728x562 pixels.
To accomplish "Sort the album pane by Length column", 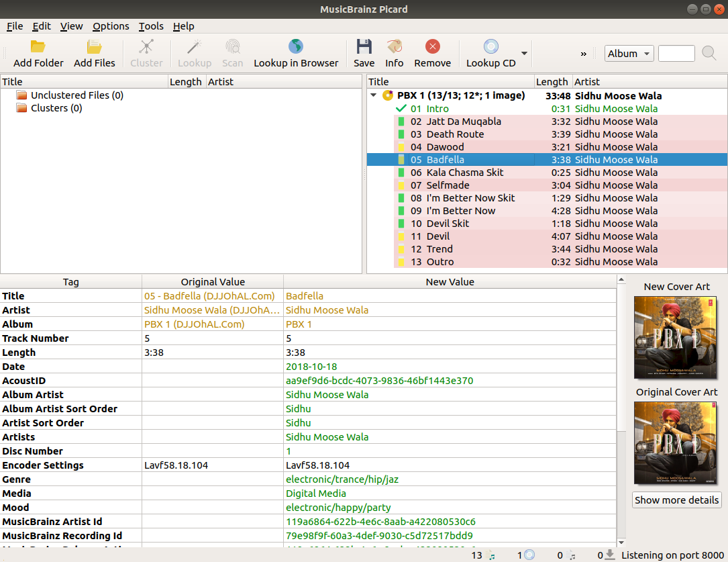I will tap(552, 82).
